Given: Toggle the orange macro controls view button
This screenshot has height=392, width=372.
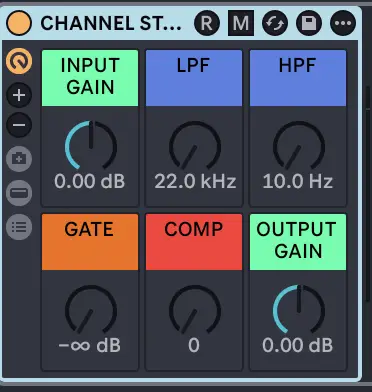Looking at the screenshot, I should (19, 61).
